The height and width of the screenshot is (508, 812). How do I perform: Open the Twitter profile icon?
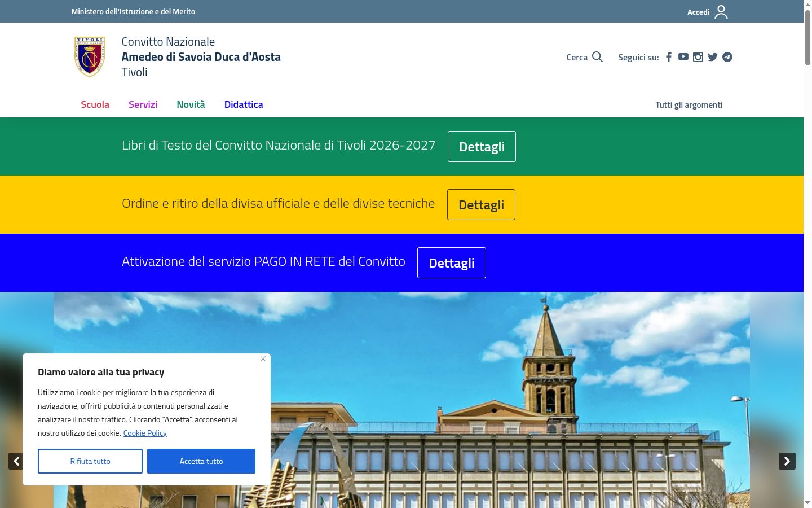pyautogui.click(x=713, y=57)
